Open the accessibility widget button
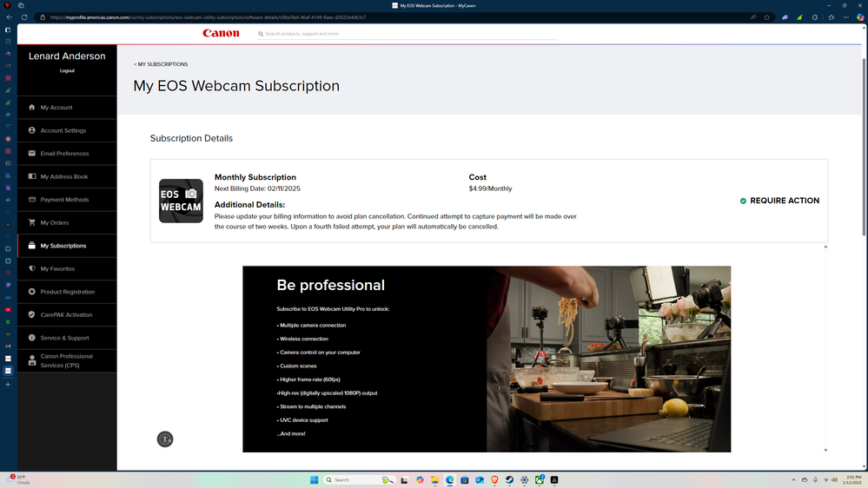Image resolution: width=868 pixels, height=488 pixels. click(165, 439)
